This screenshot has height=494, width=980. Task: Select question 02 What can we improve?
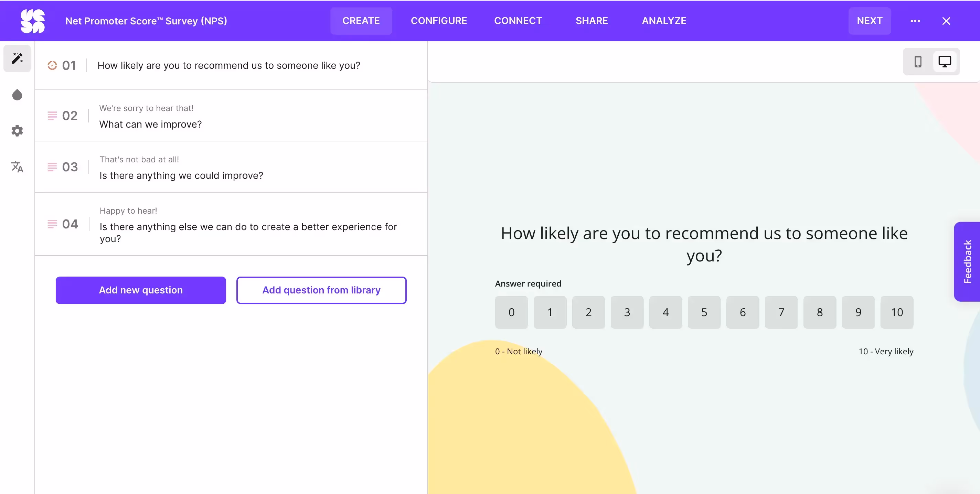point(231,116)
